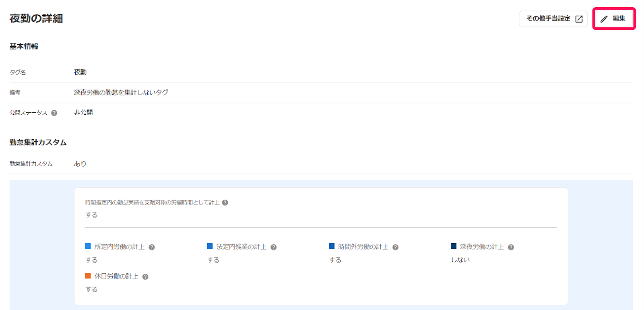Click the external-link icon beside その他手当設定

point(579,19)
